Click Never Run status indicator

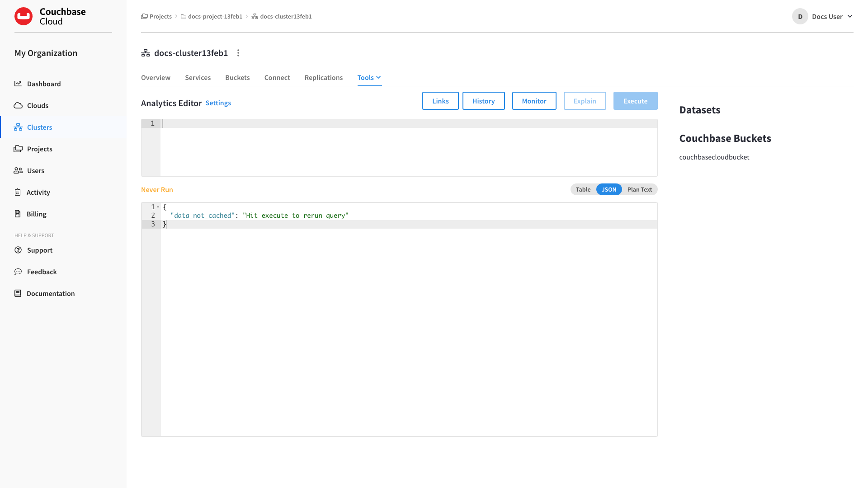pyautogui.click(x=157, y=189)
